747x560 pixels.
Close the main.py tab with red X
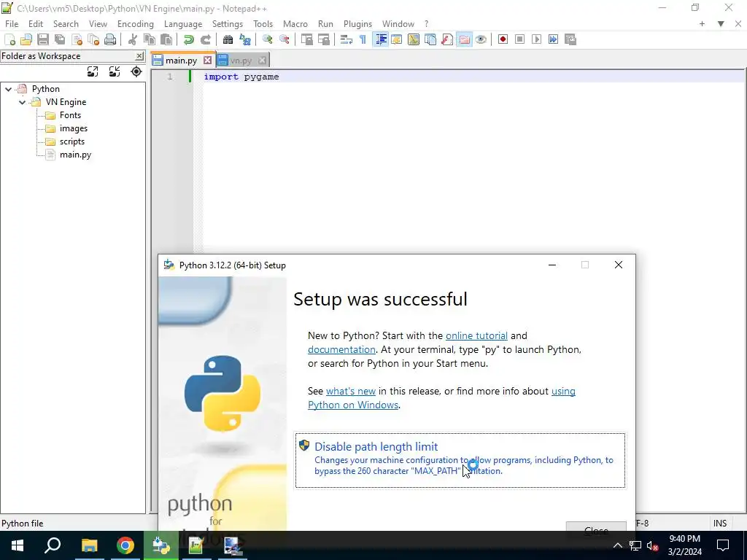click(x=207, y=61)
